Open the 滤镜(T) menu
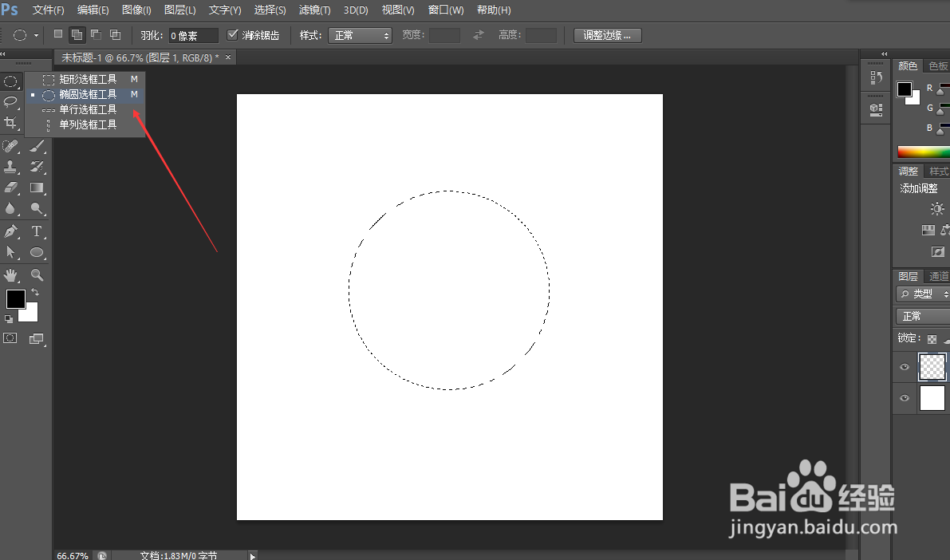The width and height of the screenshot is (950, 560). click(x=314, y=10)
